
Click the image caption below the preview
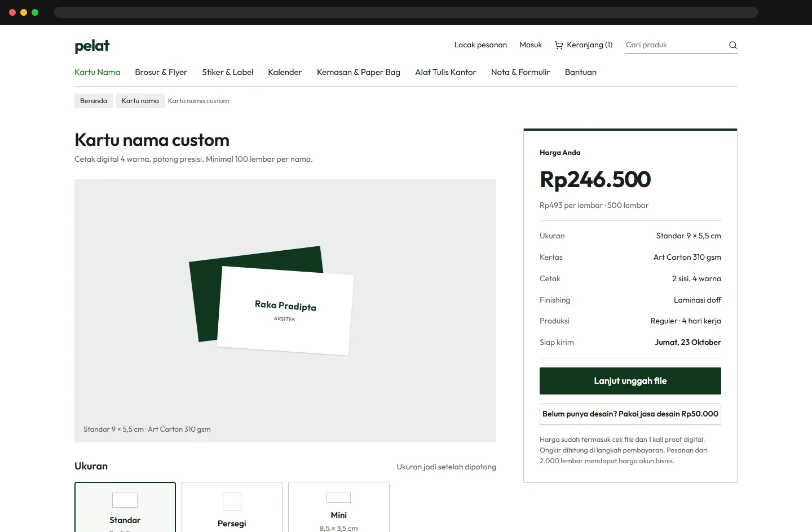(x=147, y=429)
